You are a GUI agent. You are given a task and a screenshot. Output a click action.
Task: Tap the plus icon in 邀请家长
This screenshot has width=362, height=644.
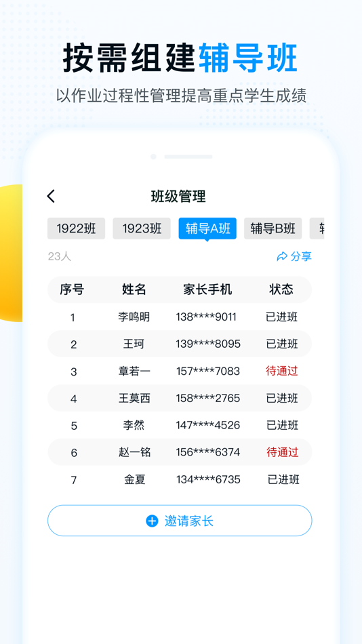(x=152, y=521)
